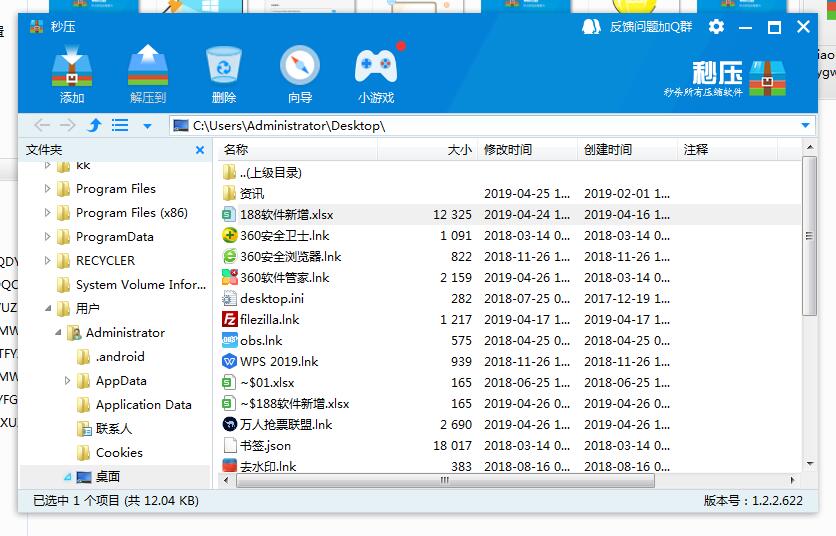Sort by 创建时间 column header

click(x=627, y=150)
